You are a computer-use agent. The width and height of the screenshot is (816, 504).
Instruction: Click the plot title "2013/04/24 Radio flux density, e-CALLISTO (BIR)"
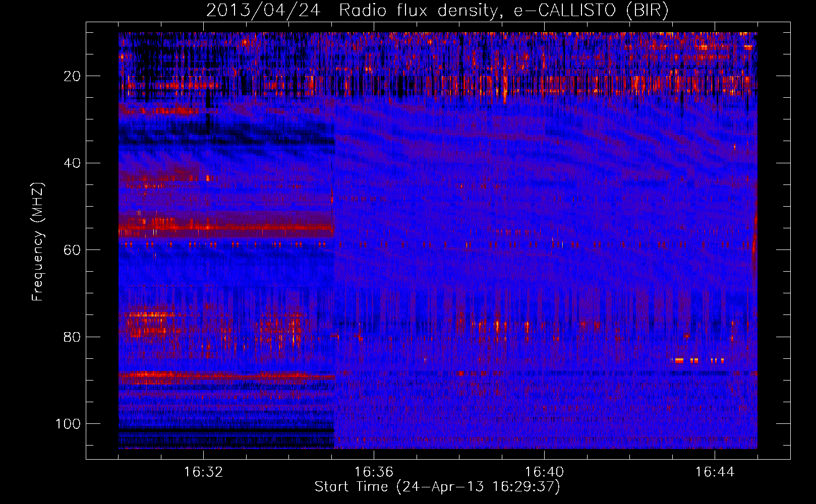coord(437,11)
